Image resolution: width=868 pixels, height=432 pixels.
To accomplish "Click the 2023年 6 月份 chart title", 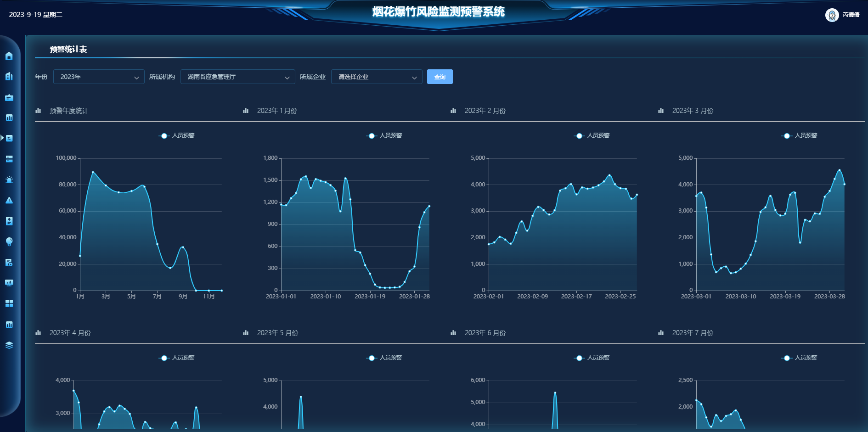I will pos(485,333).
